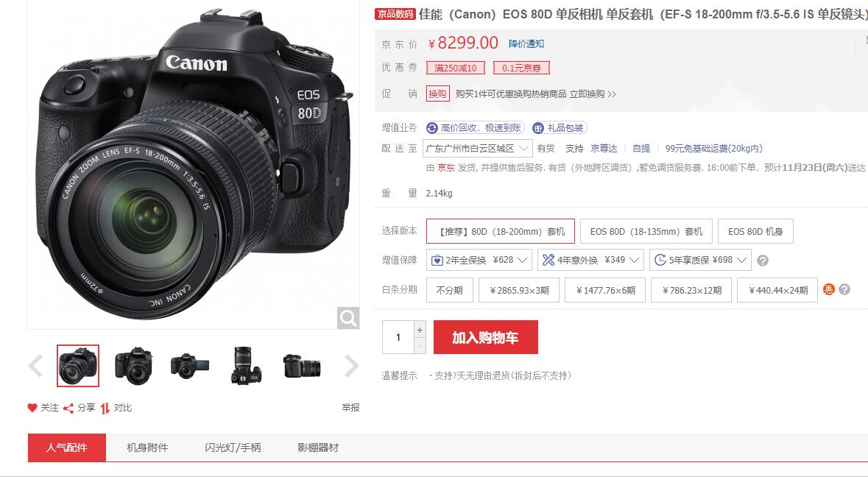Switch to the 机身附件 tab
Image resolution: width=868 pixels, height=477 pixels.
(x=147, y=448)
